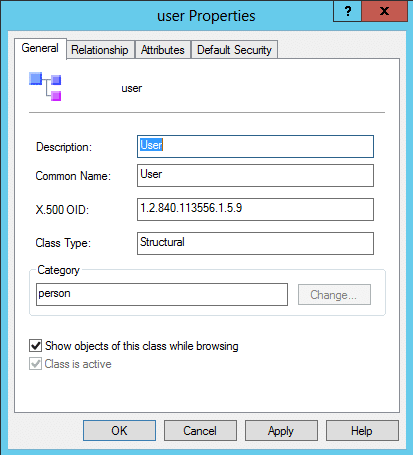Dismiss changes with Cancel button

(x=200, y=431)
